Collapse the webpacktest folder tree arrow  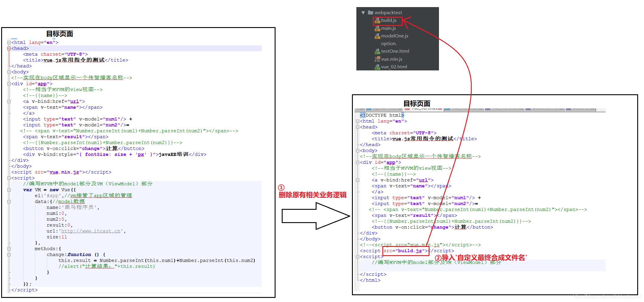[x=363, y=13]
